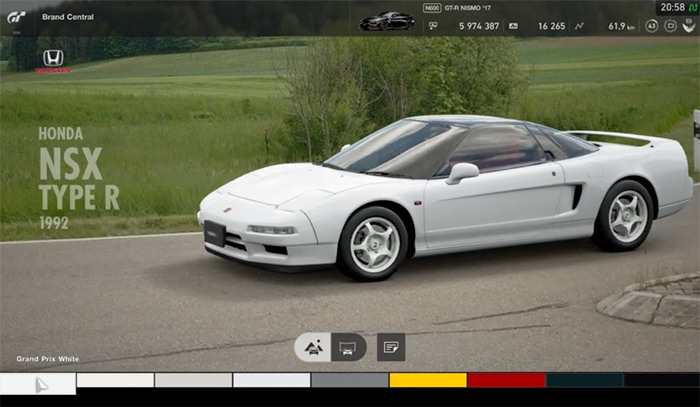Click the credits icon beside 5 974 387
Screen dimensions: 700x407
(x=433, y=26)
